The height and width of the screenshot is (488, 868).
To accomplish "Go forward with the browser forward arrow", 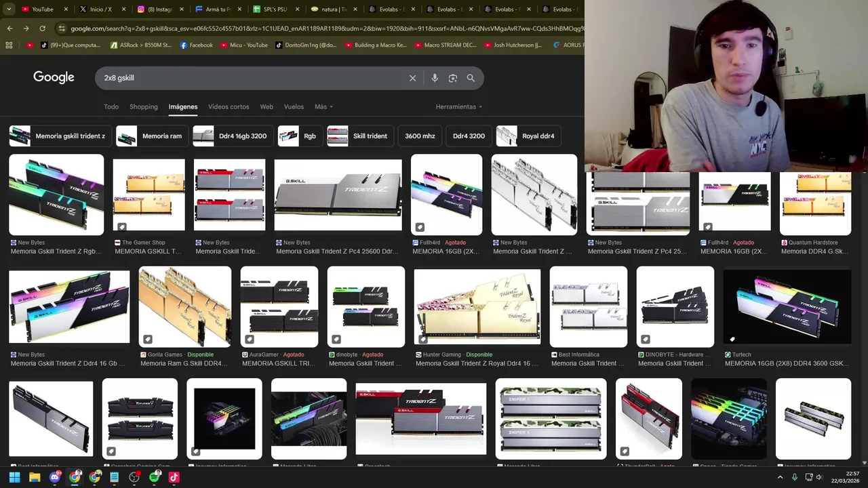I will tap(26, 28).
